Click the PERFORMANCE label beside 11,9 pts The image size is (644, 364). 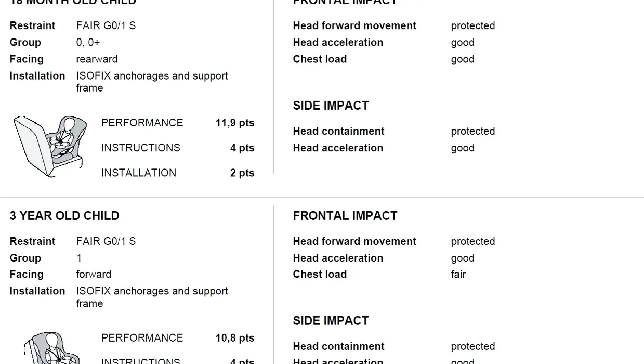[x=142, y=123]
